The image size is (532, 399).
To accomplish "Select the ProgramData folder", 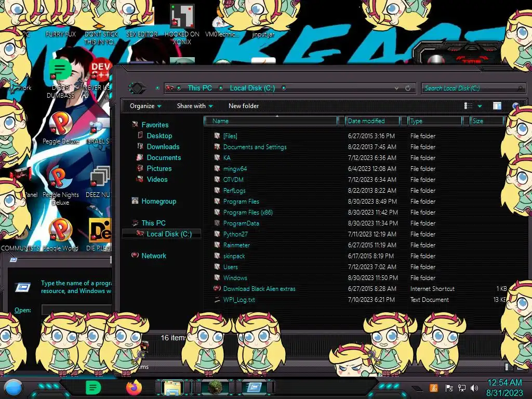I will pos(241,223).
